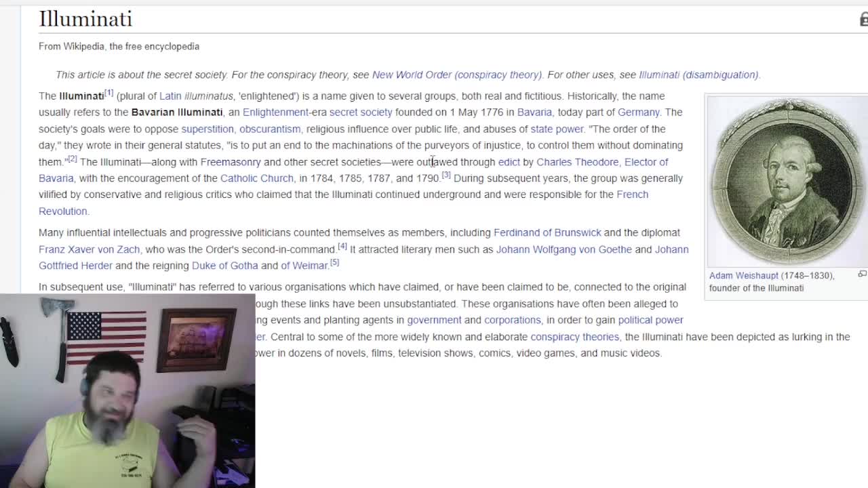Open the Illuminati (disambiguation) link

point(698,75)
